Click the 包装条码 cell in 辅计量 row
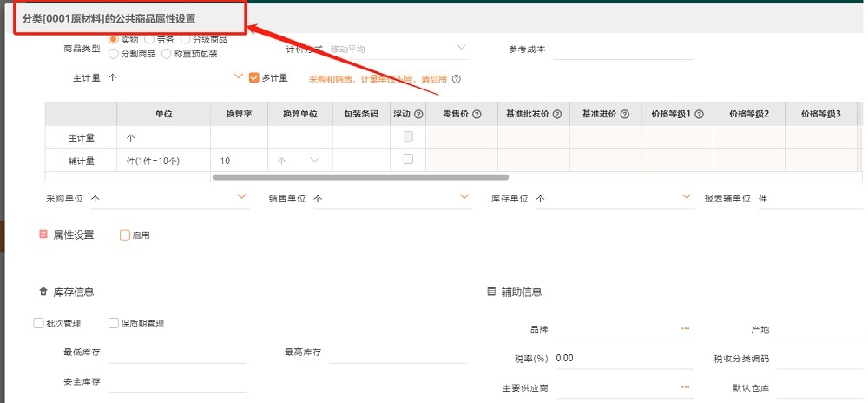 click(x=361, y=161)
